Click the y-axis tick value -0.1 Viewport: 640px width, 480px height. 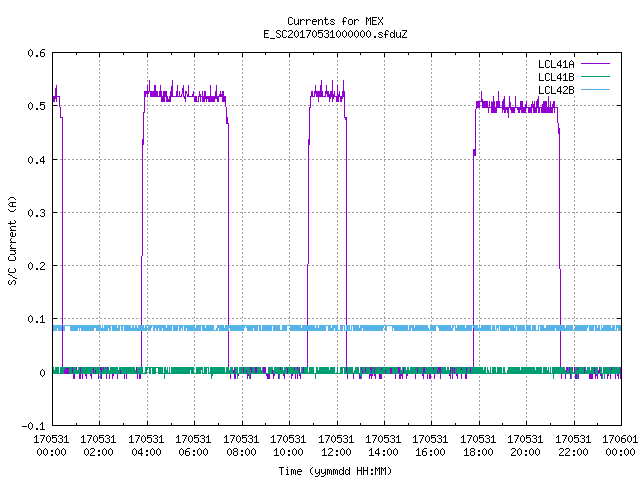[x=33, y=426]
